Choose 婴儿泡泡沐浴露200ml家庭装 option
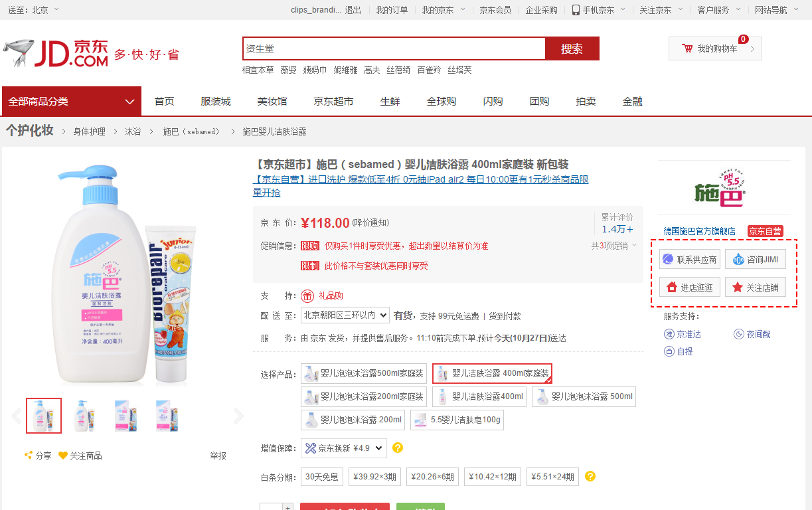 364,397
